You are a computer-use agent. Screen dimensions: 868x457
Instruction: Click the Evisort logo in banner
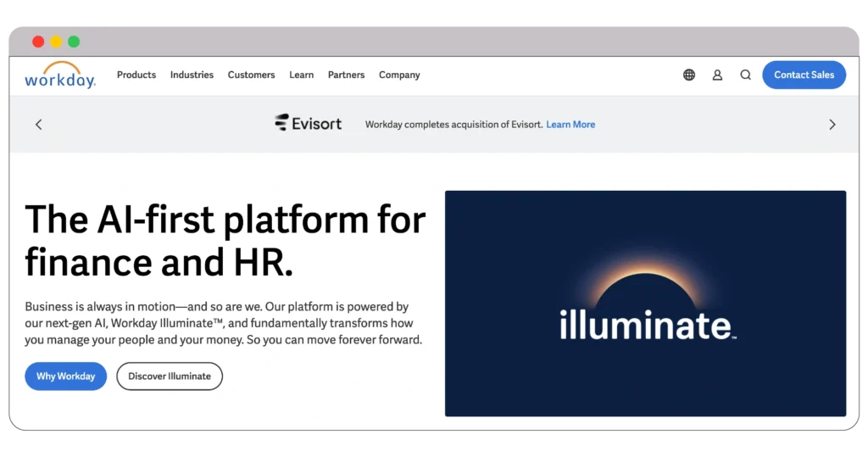309,123
